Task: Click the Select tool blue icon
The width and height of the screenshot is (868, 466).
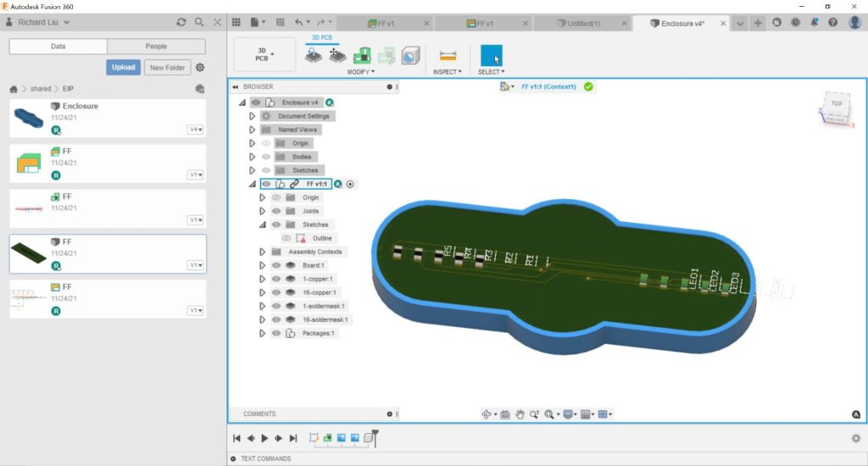Action: coord(491,56)
